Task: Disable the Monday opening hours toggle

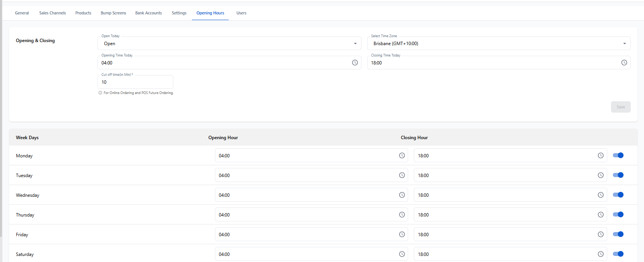Action: point(618,155)
